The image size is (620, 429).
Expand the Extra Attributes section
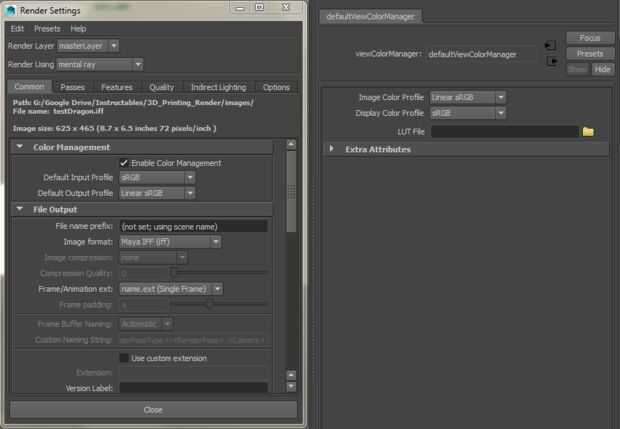332,149
